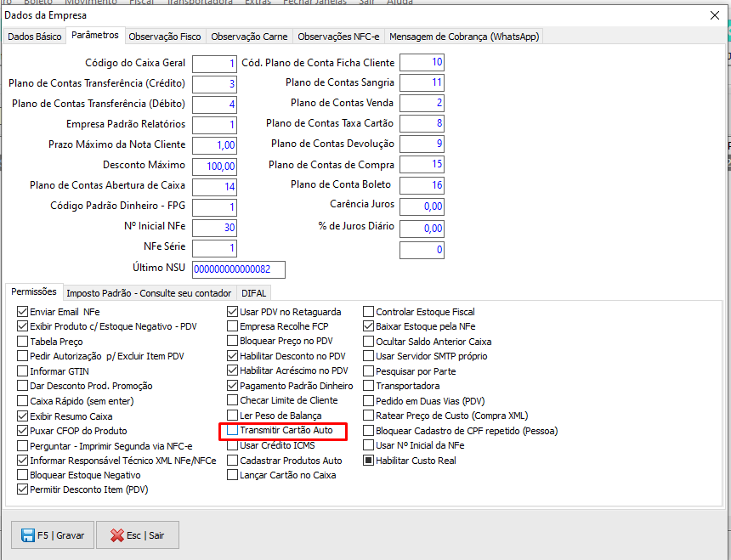
Task: Enable Bloquear Estoque Negativo checkbox
Action: (23, 475)
